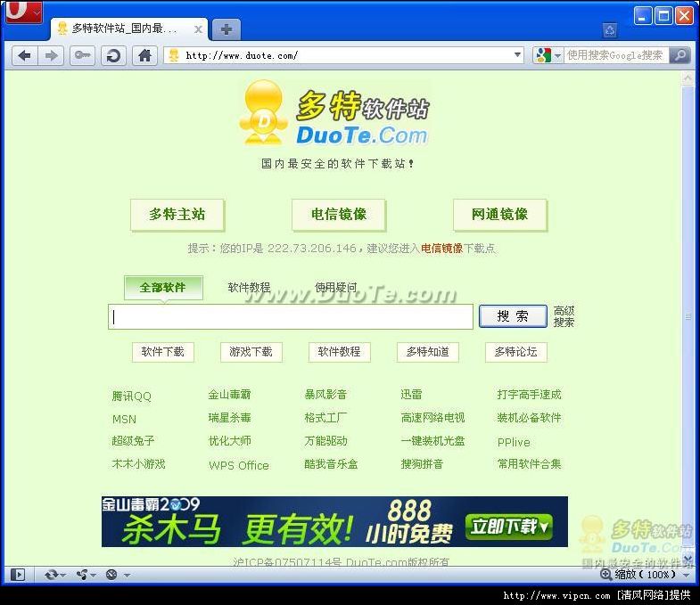Open the 迅雷 link
This screenshot has height=605, width=700.
pyautogui.click(x=411, y=395)
